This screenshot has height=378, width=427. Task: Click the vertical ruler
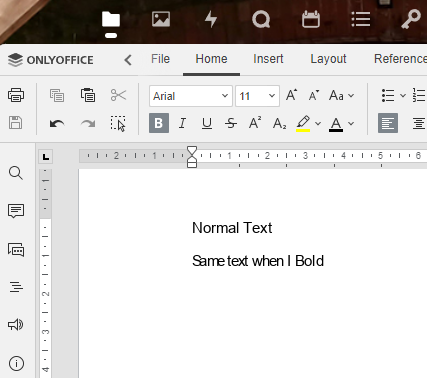(45, 273)
